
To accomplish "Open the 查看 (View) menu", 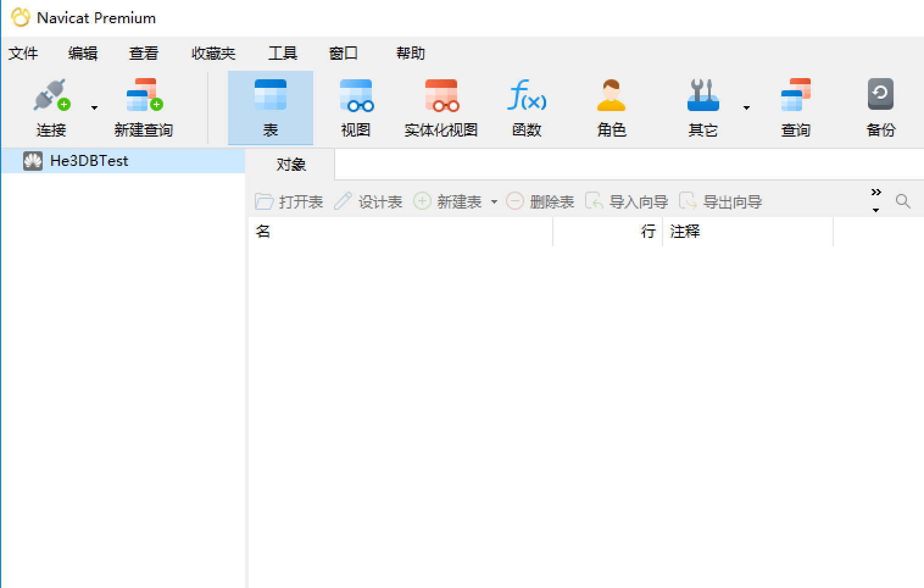I will (x=144, y=54).
